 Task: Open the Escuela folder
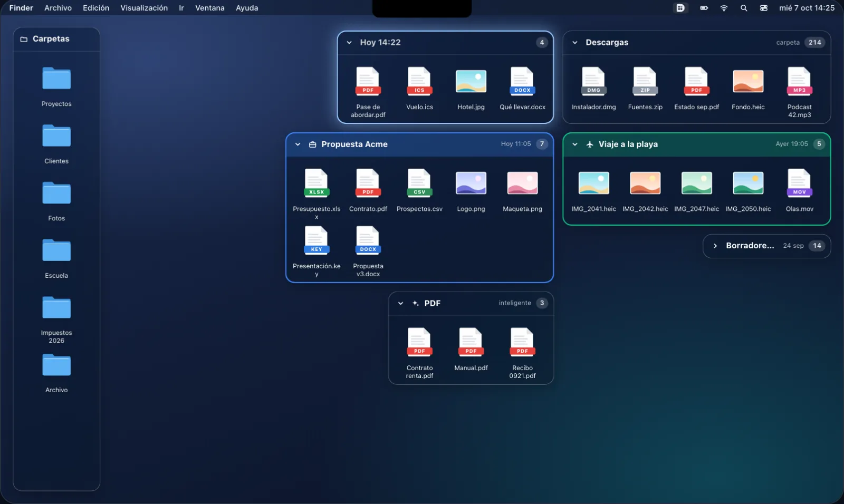coord(56,259)
